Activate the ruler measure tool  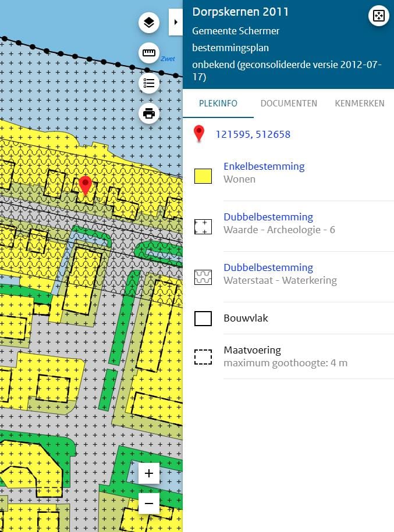pyautogui.click(x=149, y=53)
